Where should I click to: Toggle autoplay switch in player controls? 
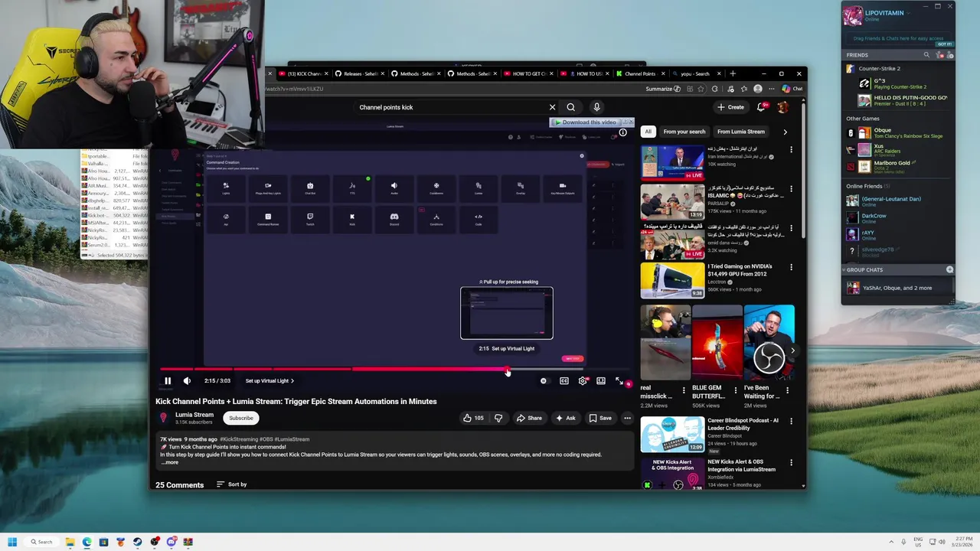coord(544,380)
